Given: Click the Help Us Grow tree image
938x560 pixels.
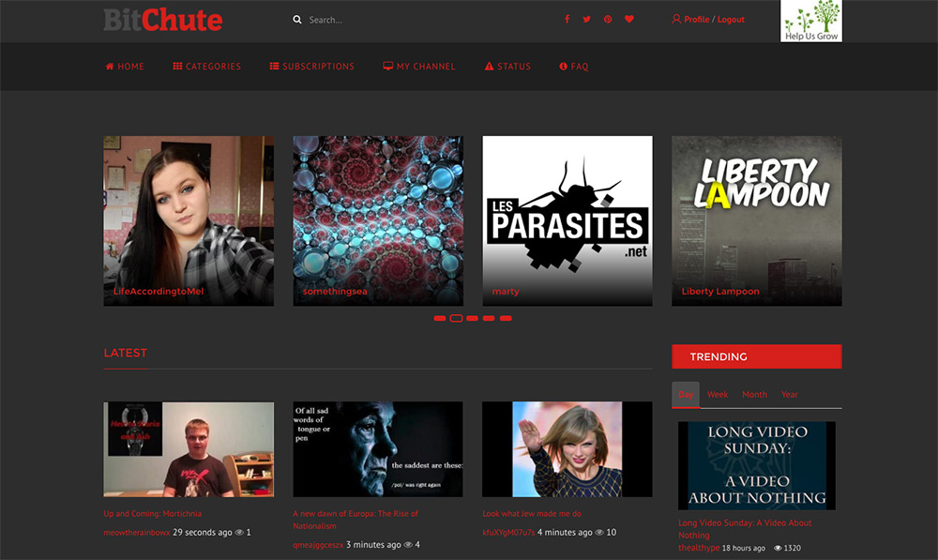Looking at the screenshot, I should pyautogui.click(x=811, y=21).
